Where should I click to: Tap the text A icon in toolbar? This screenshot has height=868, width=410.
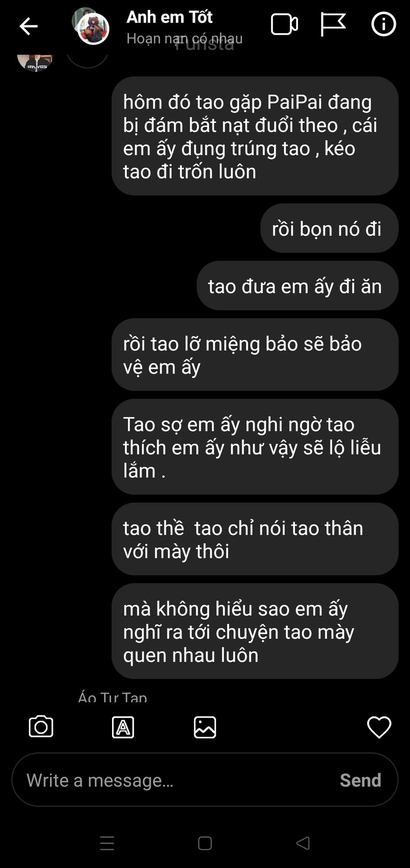[123, 727]
